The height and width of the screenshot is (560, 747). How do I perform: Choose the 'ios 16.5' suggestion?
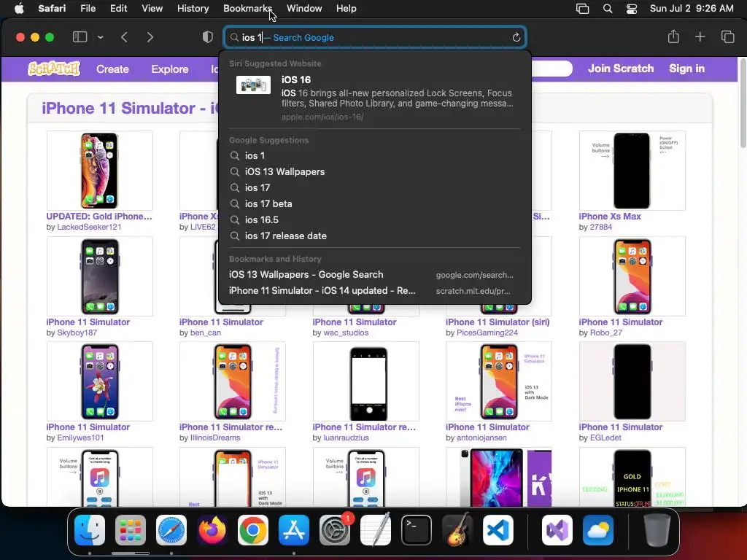(x=375, y=220)
